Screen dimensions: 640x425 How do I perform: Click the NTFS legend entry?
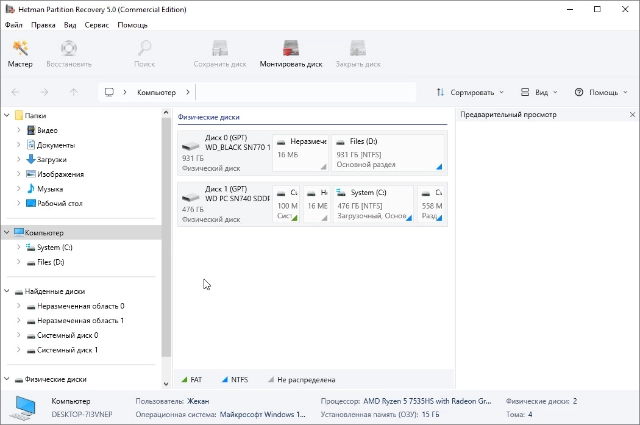[x=235, y=380]
